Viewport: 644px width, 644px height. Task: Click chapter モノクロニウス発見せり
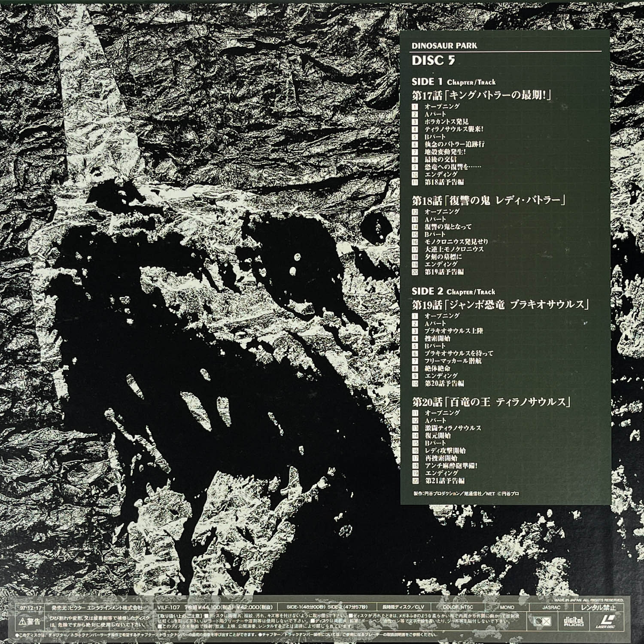[456, 241]
